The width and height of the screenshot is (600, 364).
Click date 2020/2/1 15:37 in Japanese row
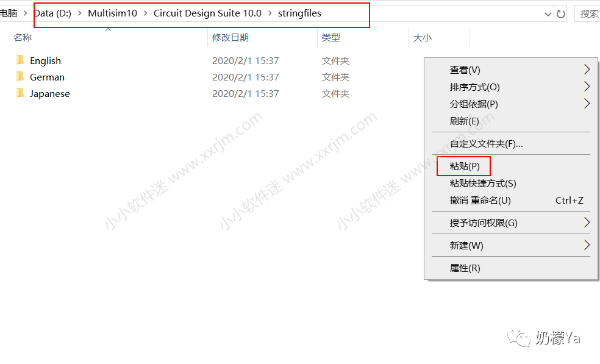pyautogui.click(x=246, y=93)
